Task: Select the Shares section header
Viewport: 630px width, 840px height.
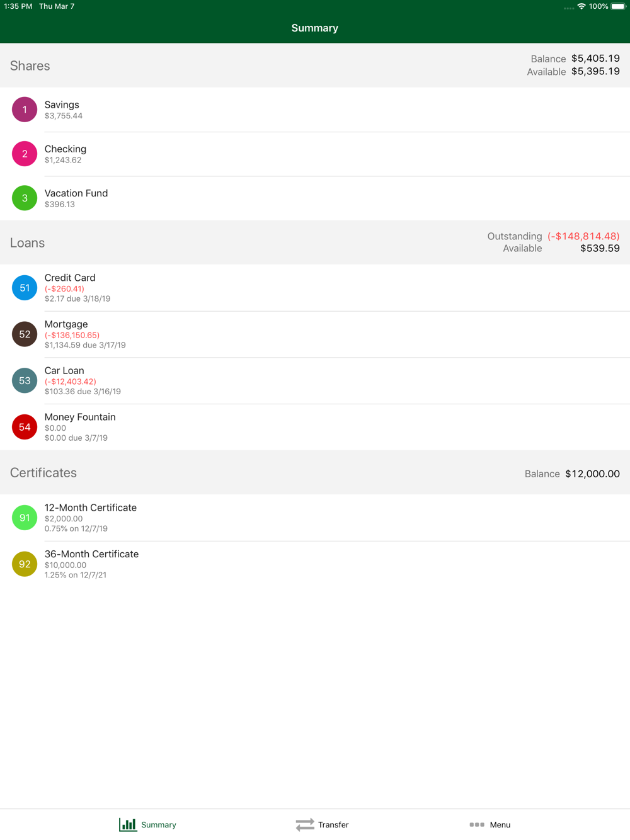Action: pos(315,65)
